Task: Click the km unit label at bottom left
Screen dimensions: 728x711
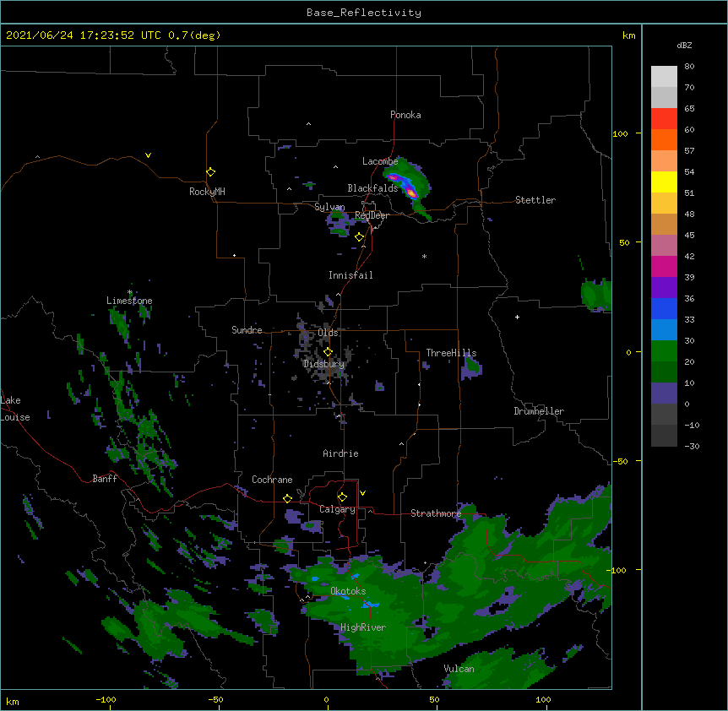Action: pyautogui.click(x=13, y=701)
